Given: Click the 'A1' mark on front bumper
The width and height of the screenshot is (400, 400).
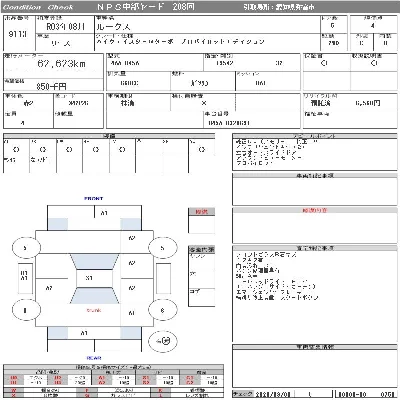Looking at the screenshot, I should click(x=104, y=213).
